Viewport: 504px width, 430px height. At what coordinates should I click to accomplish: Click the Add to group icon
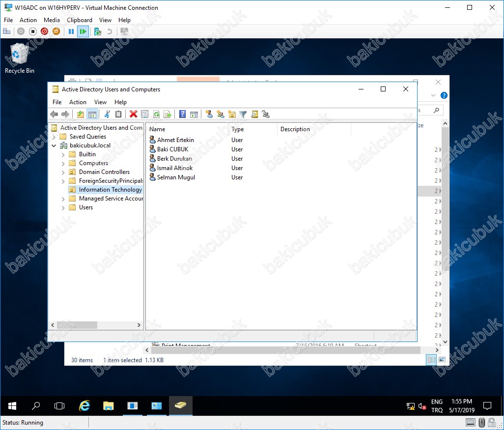click(x=266, y=114)
